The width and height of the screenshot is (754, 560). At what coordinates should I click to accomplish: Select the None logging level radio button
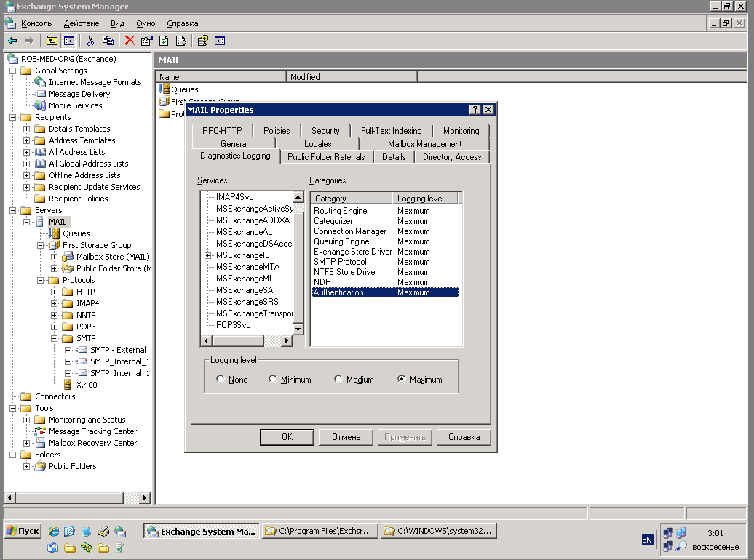[x=221, y=379]
